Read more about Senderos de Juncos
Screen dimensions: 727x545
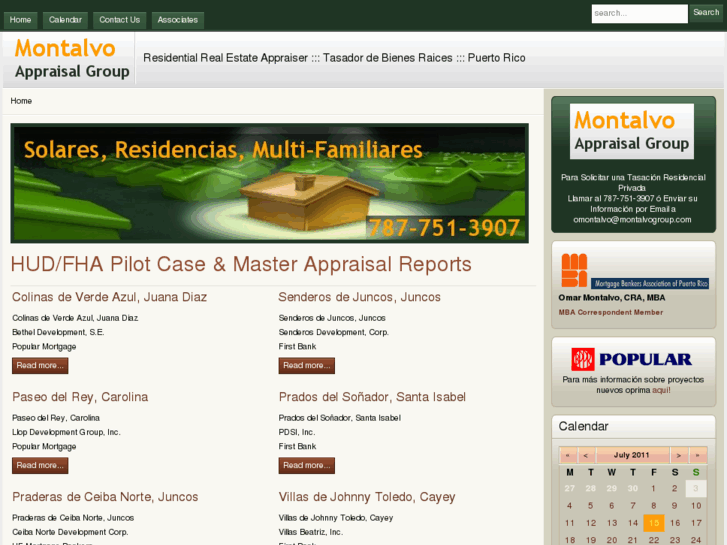pyautogui.click(x=306, y=365)
